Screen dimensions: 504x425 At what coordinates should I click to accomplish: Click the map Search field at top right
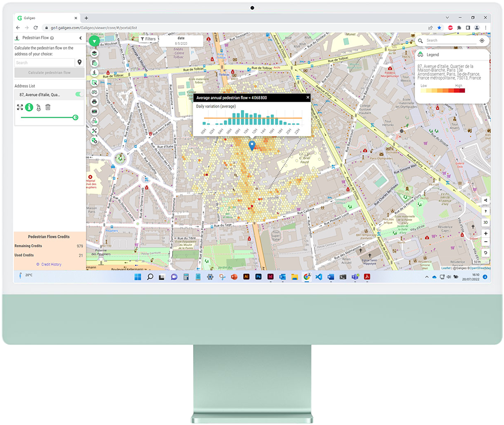451,40
